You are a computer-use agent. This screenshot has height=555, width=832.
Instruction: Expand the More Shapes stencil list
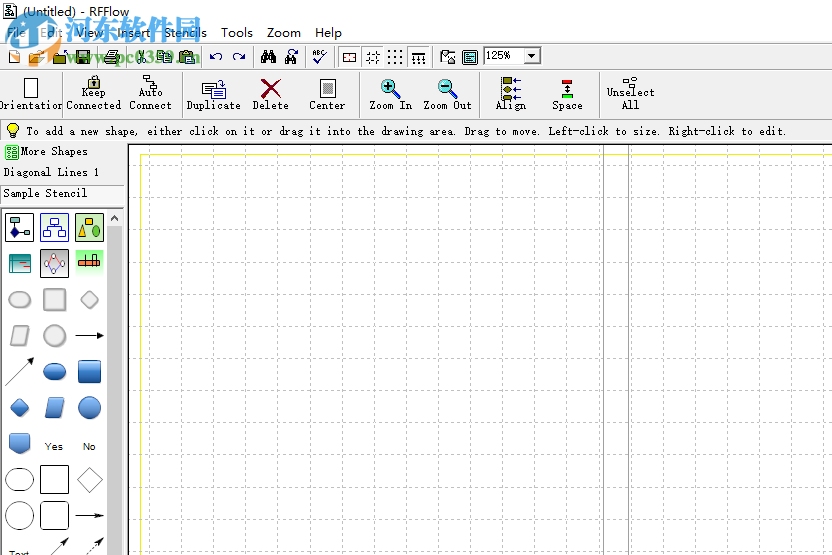coord(54,152)
